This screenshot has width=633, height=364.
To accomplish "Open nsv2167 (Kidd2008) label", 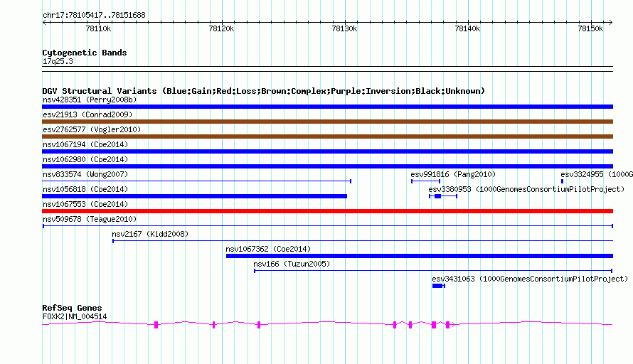I will point(150,234).
